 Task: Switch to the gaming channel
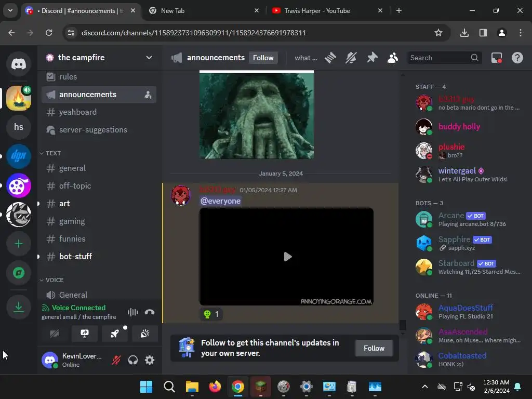pyautogui.click(x=99, y=221)
